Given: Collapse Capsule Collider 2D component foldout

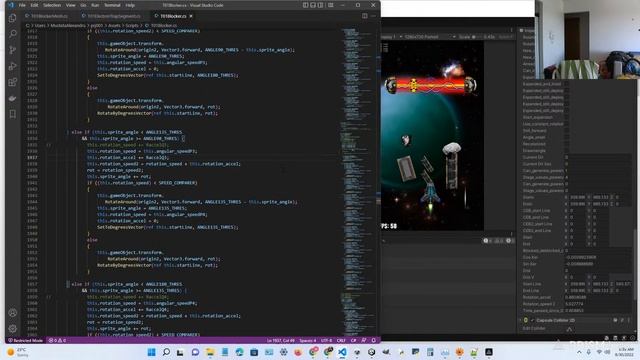Looking at the screenshot, I should point(520,320).
